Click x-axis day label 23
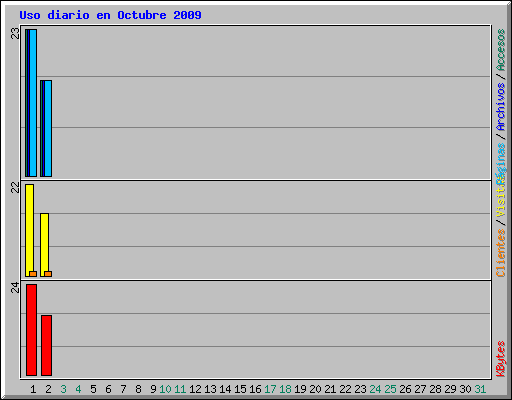The height and width of the screenshot is (400, 512). click(x=360, y=389)
